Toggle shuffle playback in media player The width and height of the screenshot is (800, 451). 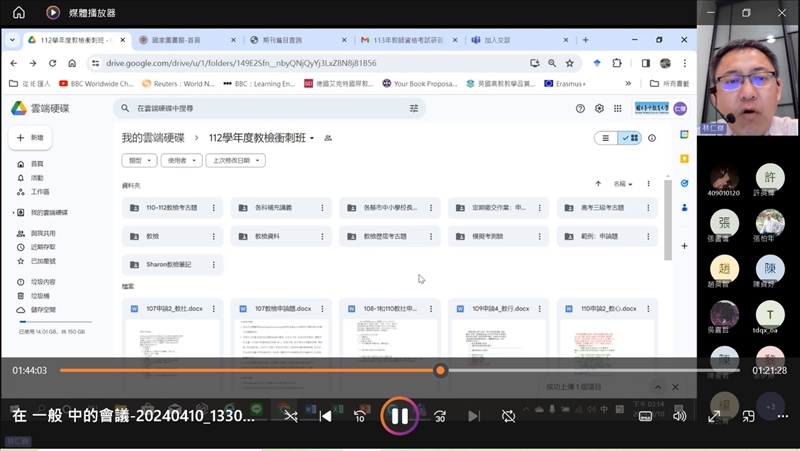290,416
